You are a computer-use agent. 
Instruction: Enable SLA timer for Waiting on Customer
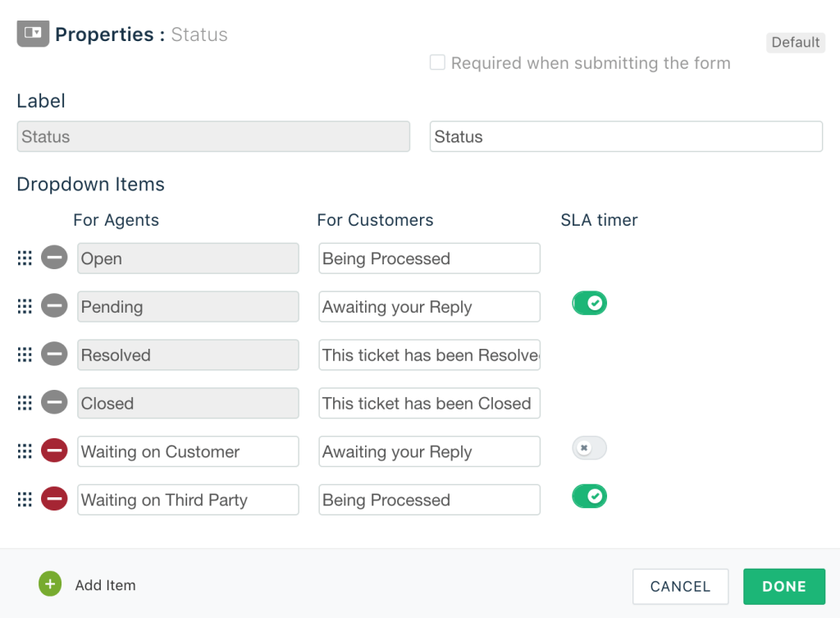[589, 447]
